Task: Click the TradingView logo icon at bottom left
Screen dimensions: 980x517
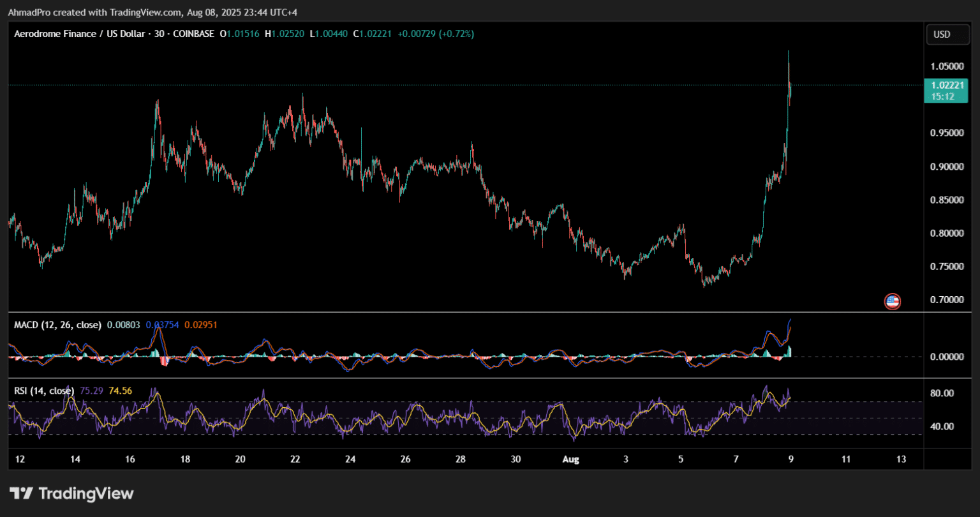Action: tap(22, 493)
